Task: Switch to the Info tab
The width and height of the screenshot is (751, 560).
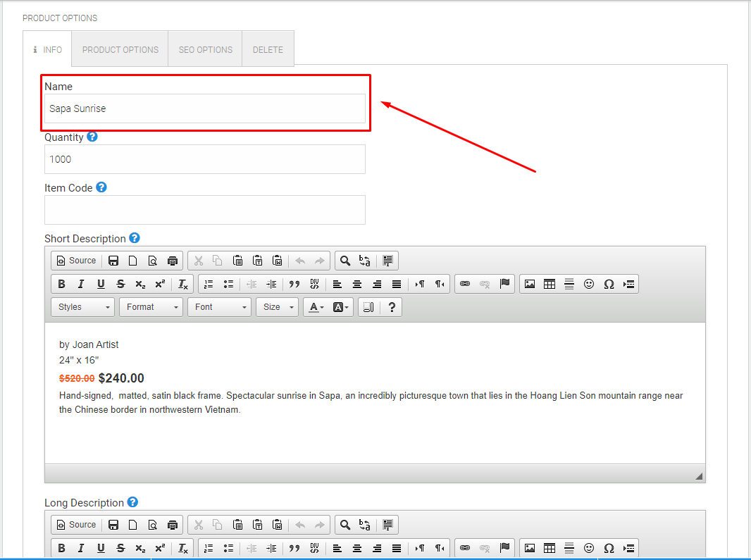Action: click(x=47, y=49)
